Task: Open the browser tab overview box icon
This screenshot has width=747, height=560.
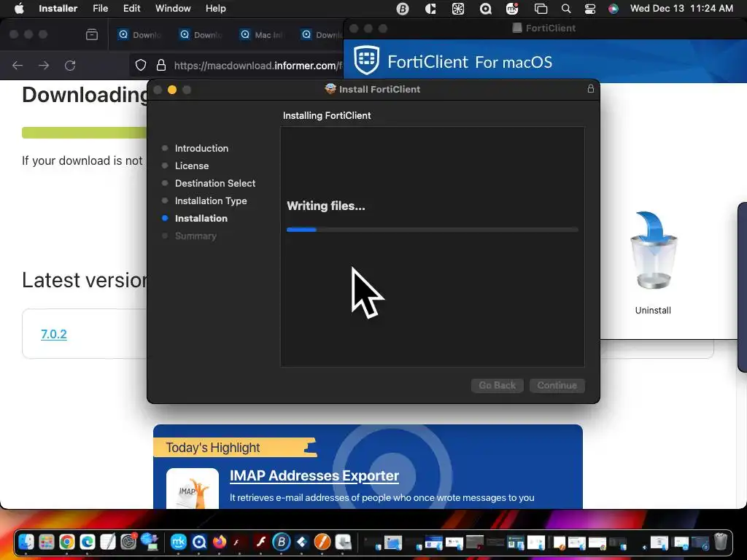Action: [92, 35]
